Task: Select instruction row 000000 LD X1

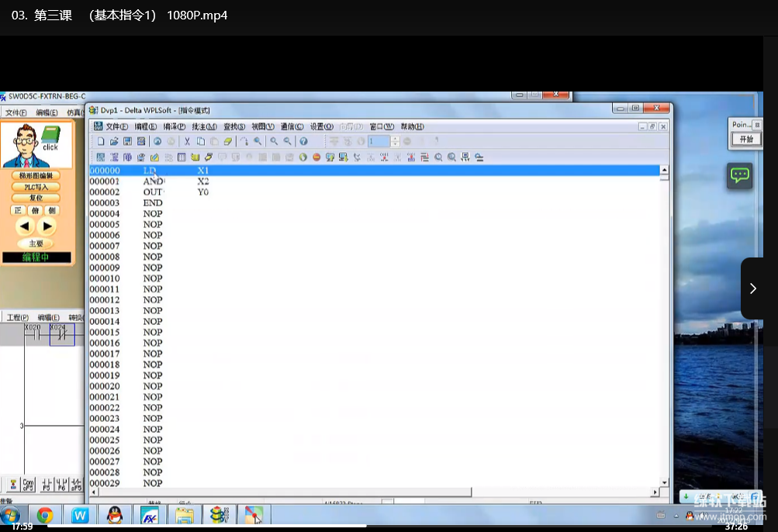Action: coord(374,171)
